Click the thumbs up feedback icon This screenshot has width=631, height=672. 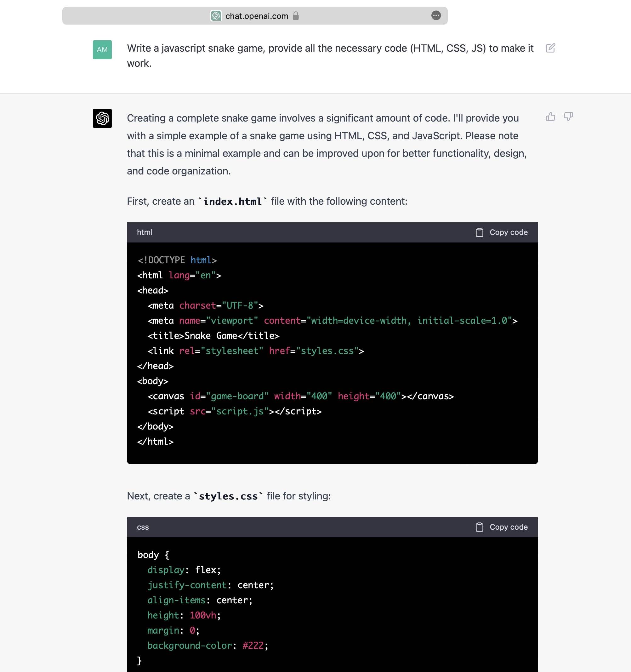[x=550, y=117]
